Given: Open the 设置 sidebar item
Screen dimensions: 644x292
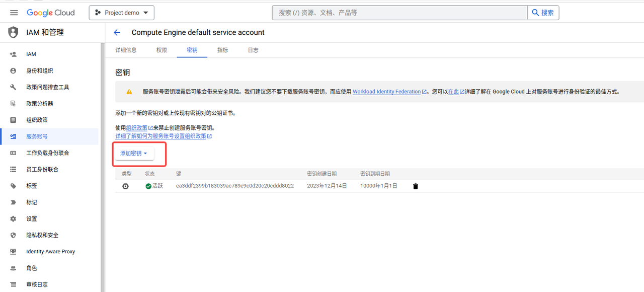Looking at the screenshot, I should point(31,218).
